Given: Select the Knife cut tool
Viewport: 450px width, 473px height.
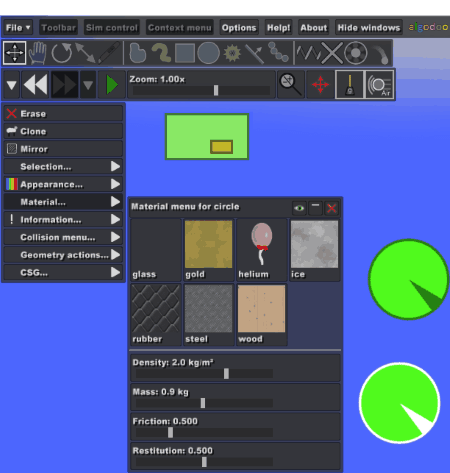Looking at the screenshot, I should click(109, 53).
